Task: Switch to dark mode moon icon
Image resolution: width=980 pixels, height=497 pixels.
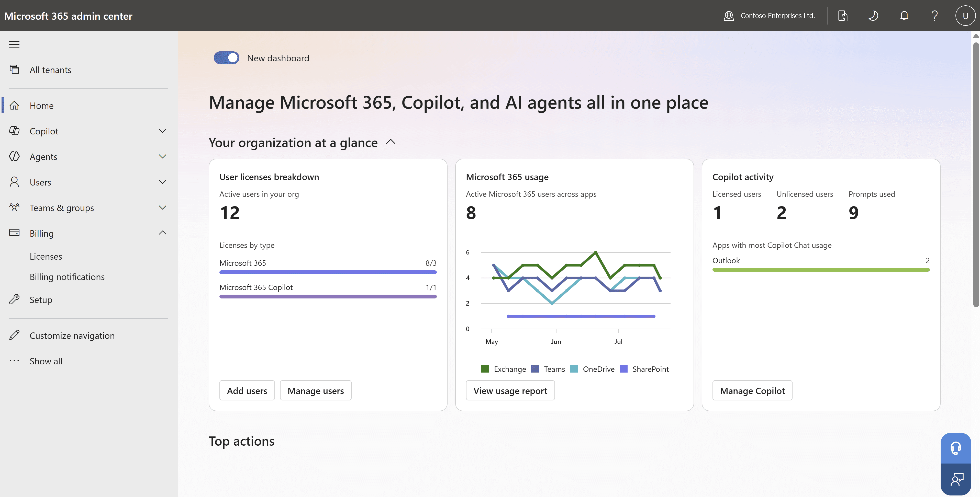Action: 873,16
